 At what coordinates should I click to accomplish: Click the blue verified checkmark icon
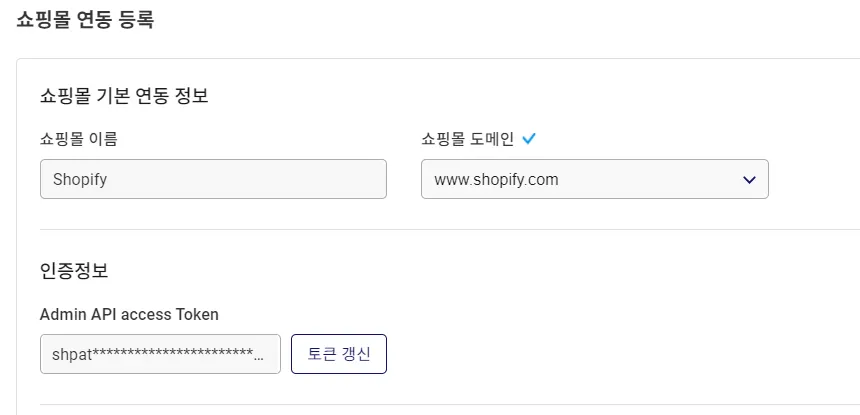pos(529,139)
